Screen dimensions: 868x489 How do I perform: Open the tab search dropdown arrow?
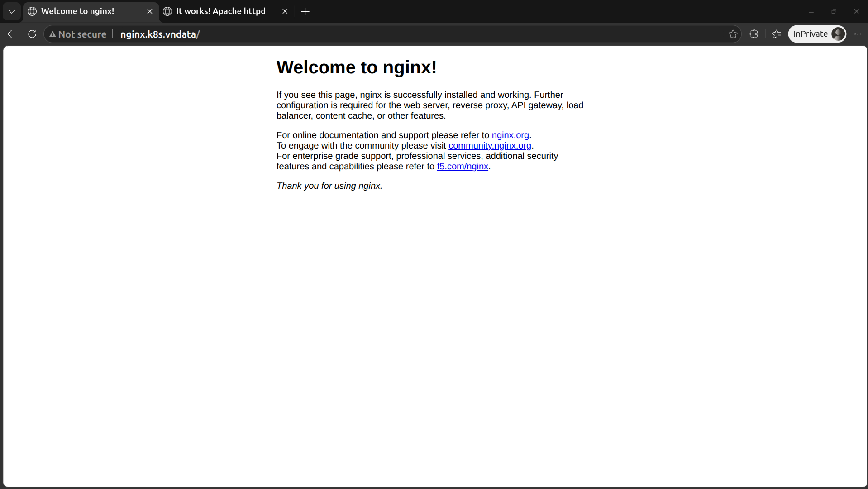(12, 11)
